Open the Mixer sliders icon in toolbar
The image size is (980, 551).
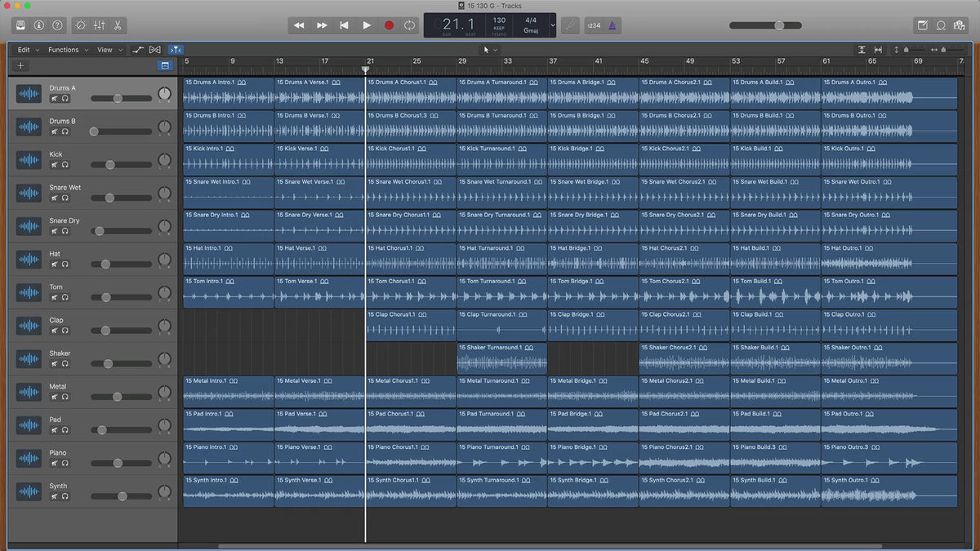click(99, 25)
